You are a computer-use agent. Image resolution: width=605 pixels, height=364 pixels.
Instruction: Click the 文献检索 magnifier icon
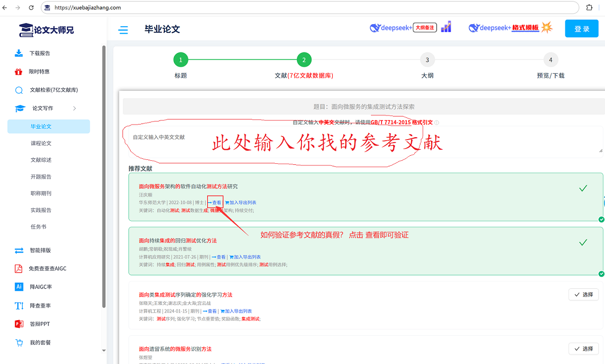point(19,90)
